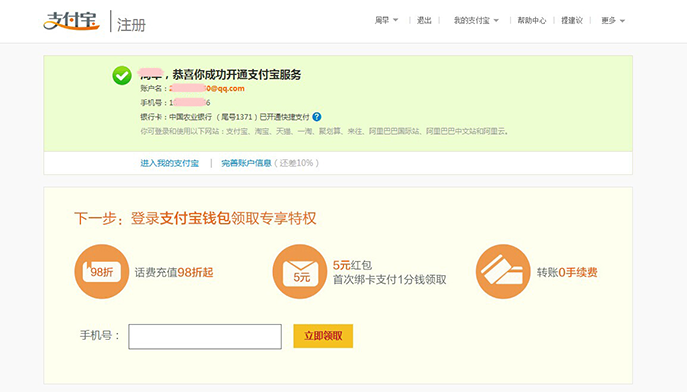The width and height of the screenshot is (687, 392).
Task: Open the blue help question-mark icon
Action: 317,117
